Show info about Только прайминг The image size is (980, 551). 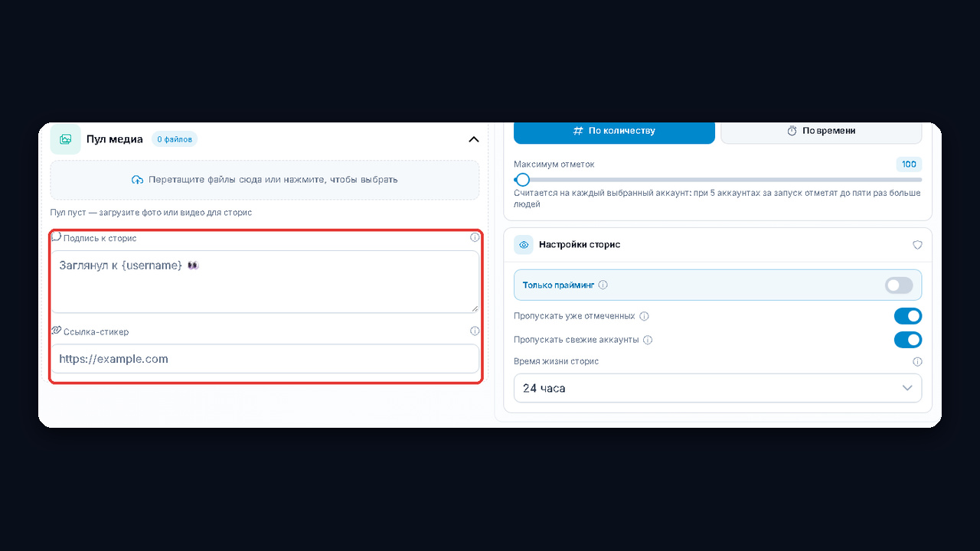[x=603, y=285]
